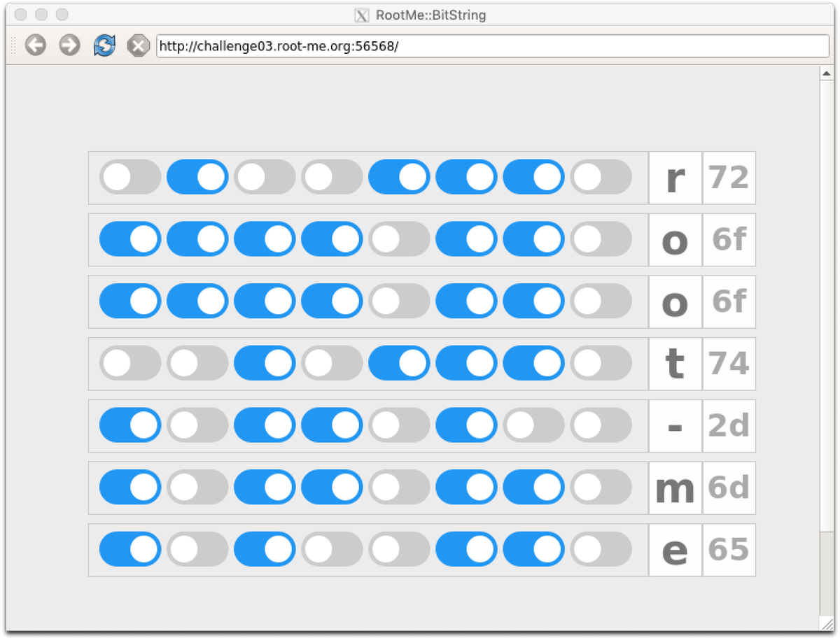840x640 pixels.
Task: Toggle the first switch in the '-' row
Action: (129, 425)
